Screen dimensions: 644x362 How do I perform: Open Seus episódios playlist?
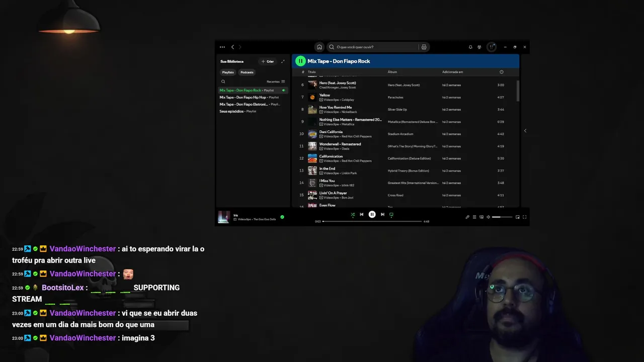tap(253, 112)
